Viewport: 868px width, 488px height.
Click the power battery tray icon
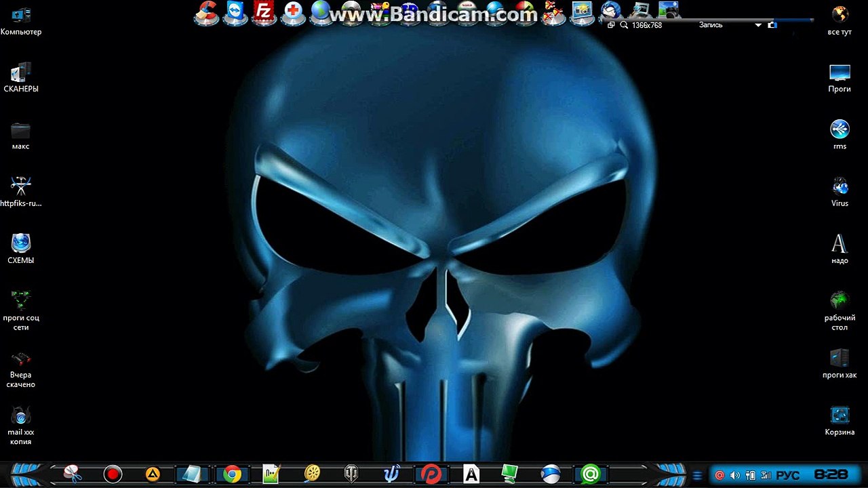751,475
